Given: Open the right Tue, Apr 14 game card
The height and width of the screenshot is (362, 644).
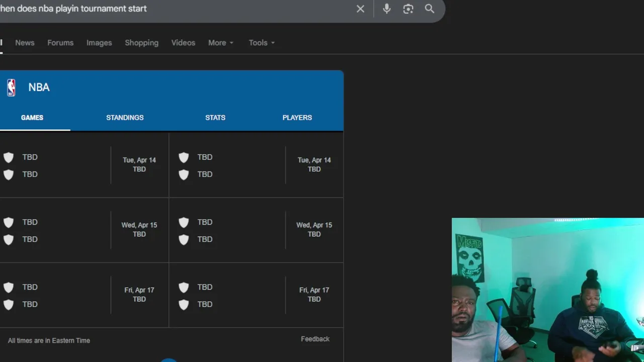Looking at the screenshot, I should point(257,165).
